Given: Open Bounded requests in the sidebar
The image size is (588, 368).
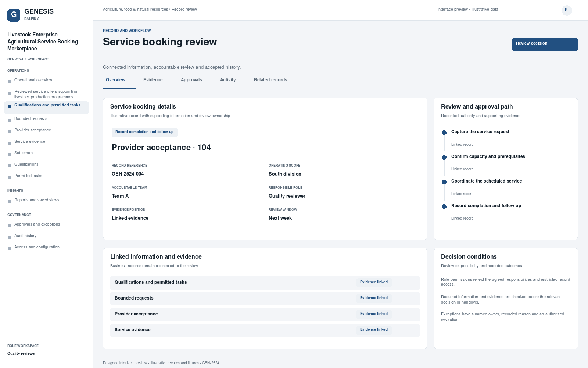Looking at the screenshot, I should [x=46, y=119].
